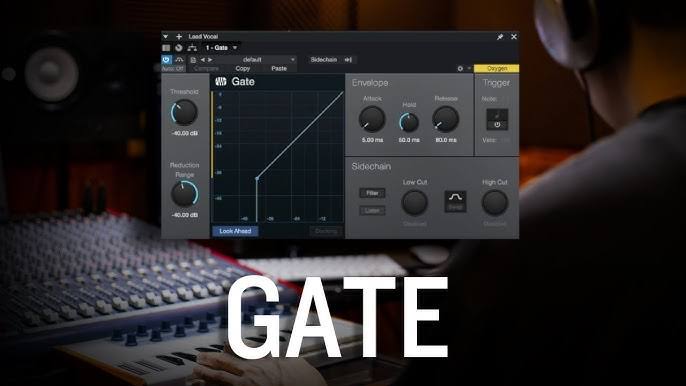Screen dimensions: 686x386
Task: Adjust the Low Cut knob
Action: point(414,203)
